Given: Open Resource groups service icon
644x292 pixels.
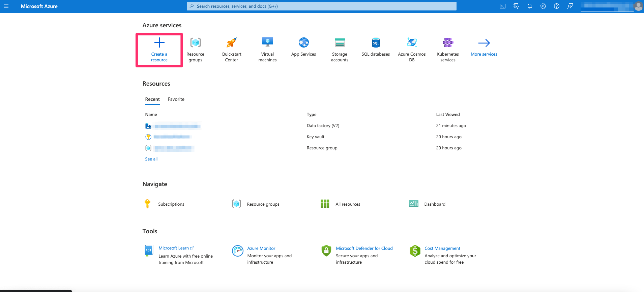Looking at the screenshot, I should point(196,42).
